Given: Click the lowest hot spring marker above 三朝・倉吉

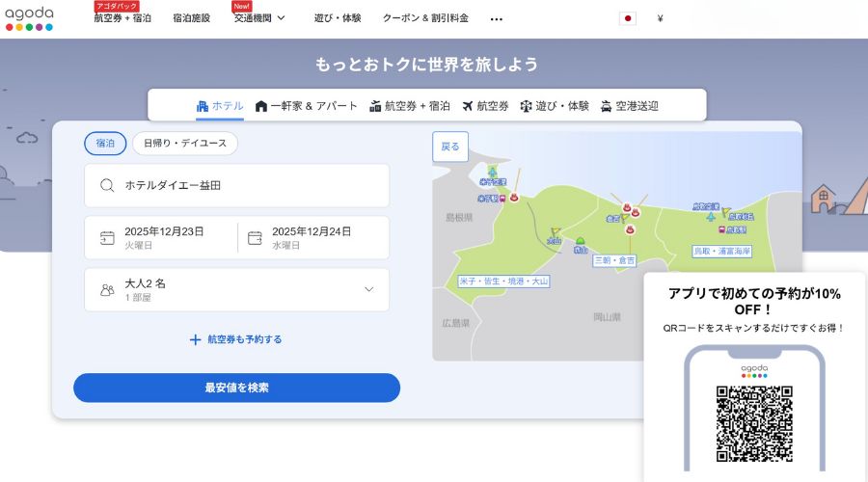Looking at the screenshot, I should 630,229.
